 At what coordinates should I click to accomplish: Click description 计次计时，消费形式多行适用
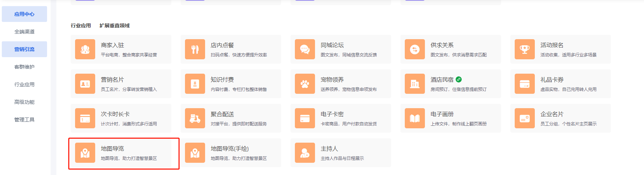[x=129, y=124]
